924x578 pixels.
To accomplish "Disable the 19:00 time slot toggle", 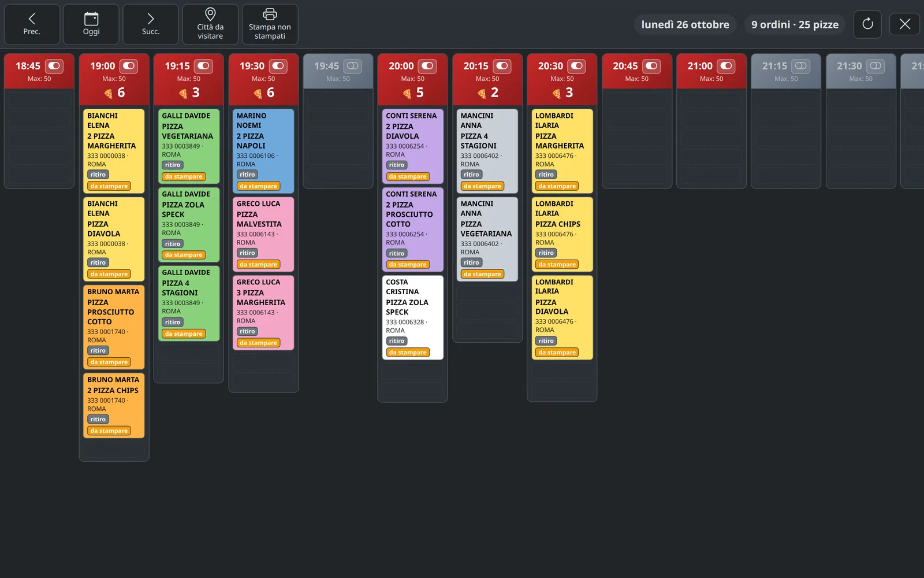I will [129, 66].
